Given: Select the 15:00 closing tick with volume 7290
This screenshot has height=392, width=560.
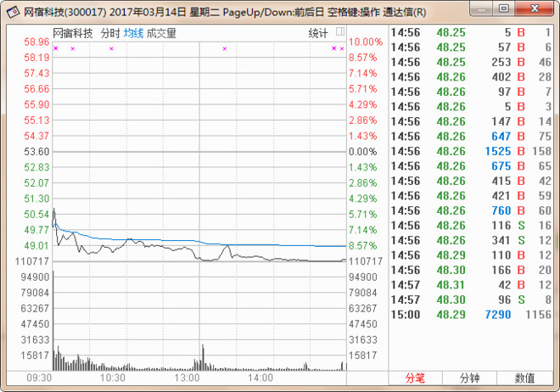Looking at the screenshot, I should pyautogui.click(x=471, y=315).
